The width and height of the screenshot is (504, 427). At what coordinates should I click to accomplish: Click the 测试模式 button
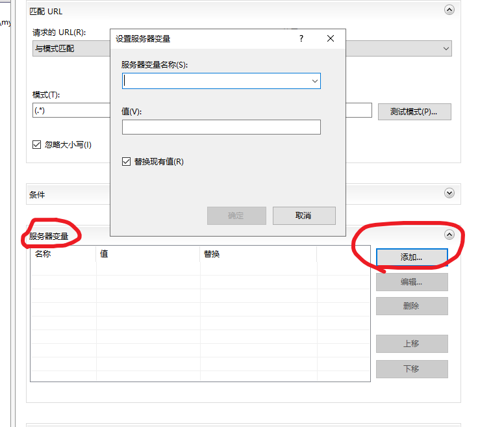[x=414, y=111]
